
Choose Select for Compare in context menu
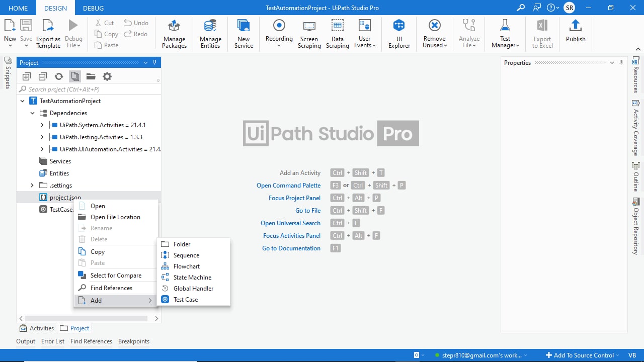116,276
